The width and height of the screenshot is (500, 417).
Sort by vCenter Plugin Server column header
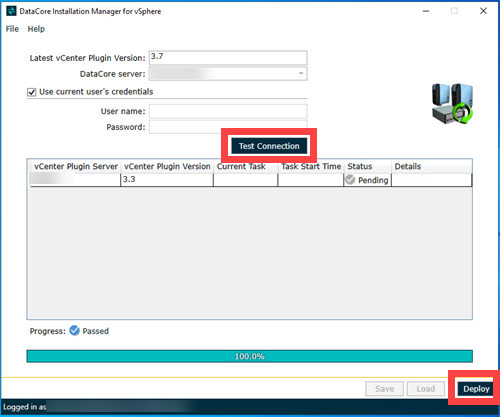(76, 166)
